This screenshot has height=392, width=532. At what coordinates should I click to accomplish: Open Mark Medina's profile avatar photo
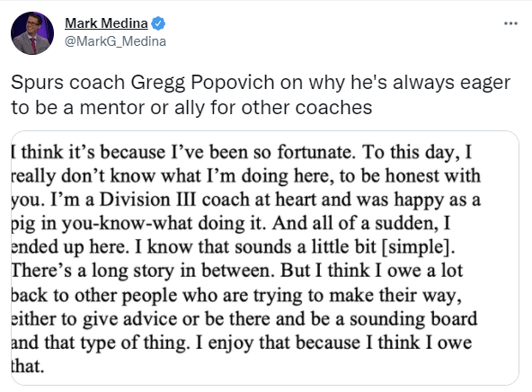coord(32,33)
